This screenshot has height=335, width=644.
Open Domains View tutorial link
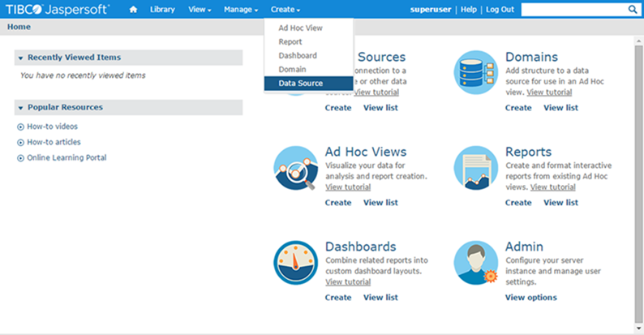[550, 92]
